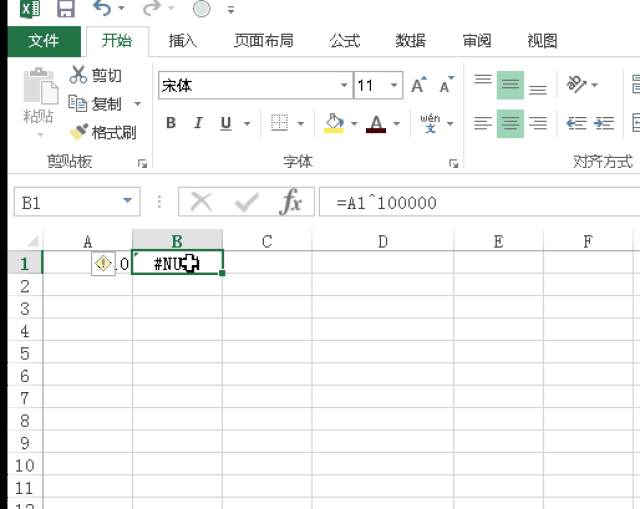Toggle middle vertical align icon
Image resolution: width=640 pixels, height=509 pixels.
[x=510, y=85]
